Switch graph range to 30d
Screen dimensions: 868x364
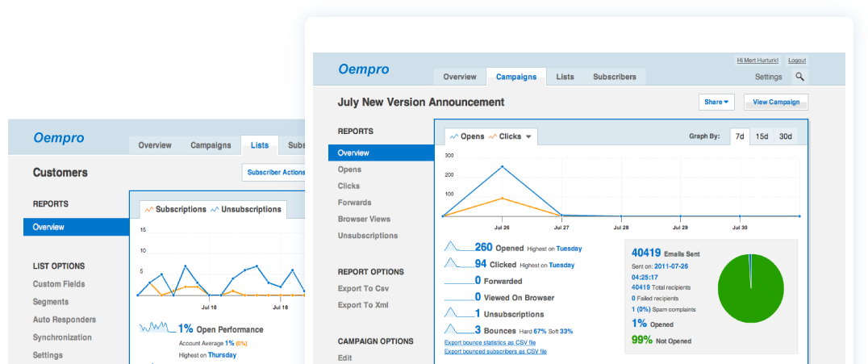click(x=785, y=136)
